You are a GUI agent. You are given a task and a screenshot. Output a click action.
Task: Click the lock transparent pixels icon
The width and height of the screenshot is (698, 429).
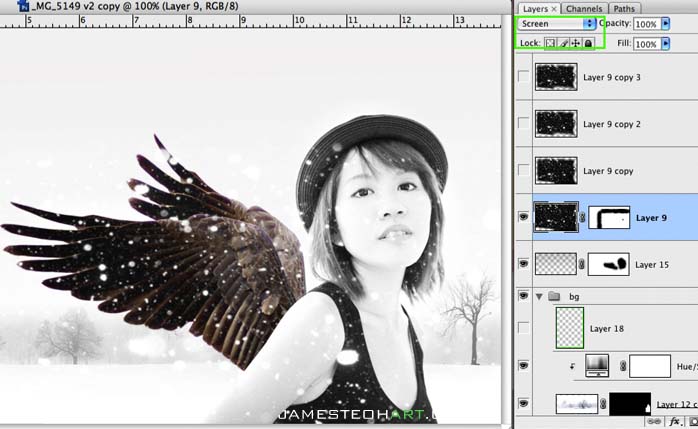click(x=550, y=43)
